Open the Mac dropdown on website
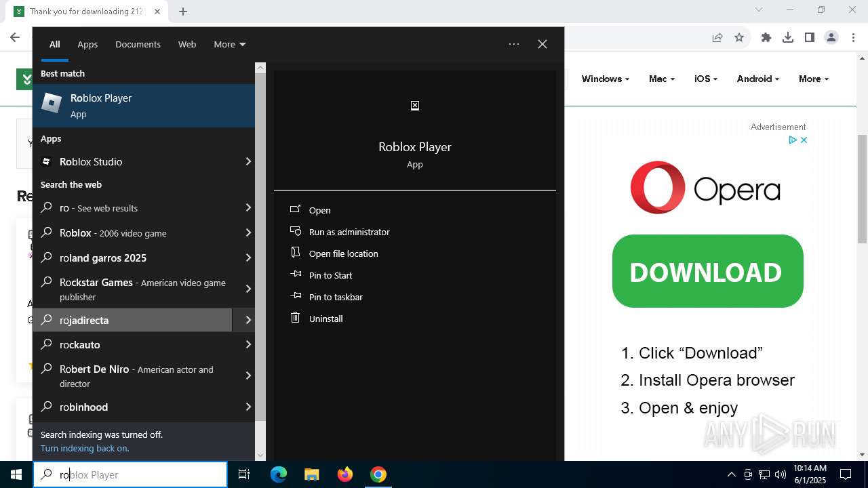The width and height of the screenshot is (868, 488). (661, 79)
